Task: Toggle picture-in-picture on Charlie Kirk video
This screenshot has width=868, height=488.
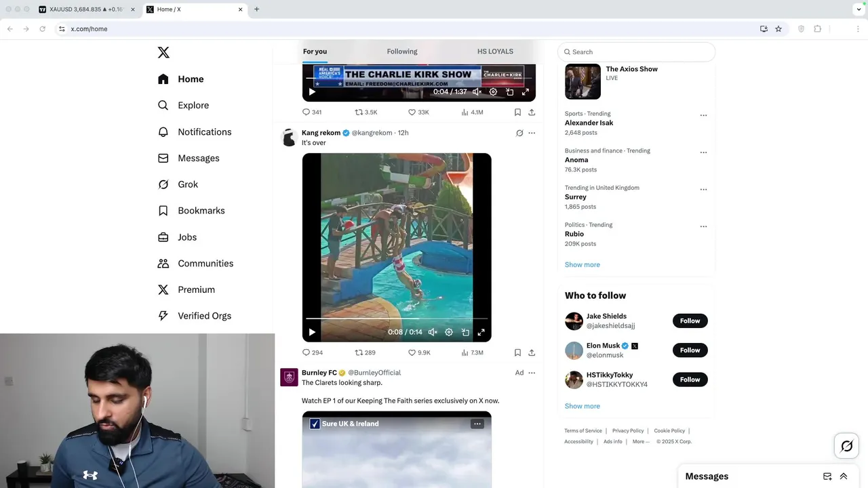Action: pos(509,91)
